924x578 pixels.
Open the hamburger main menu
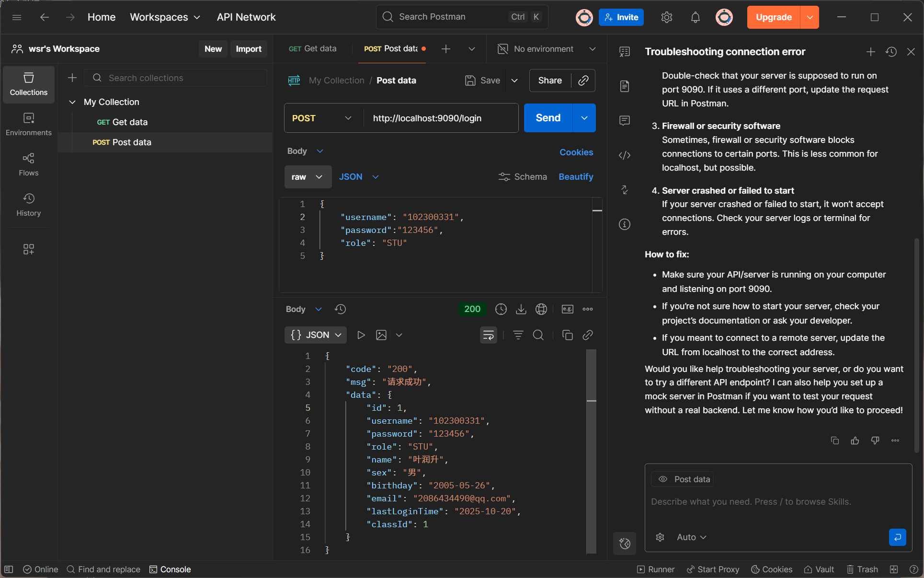point(17,17)
